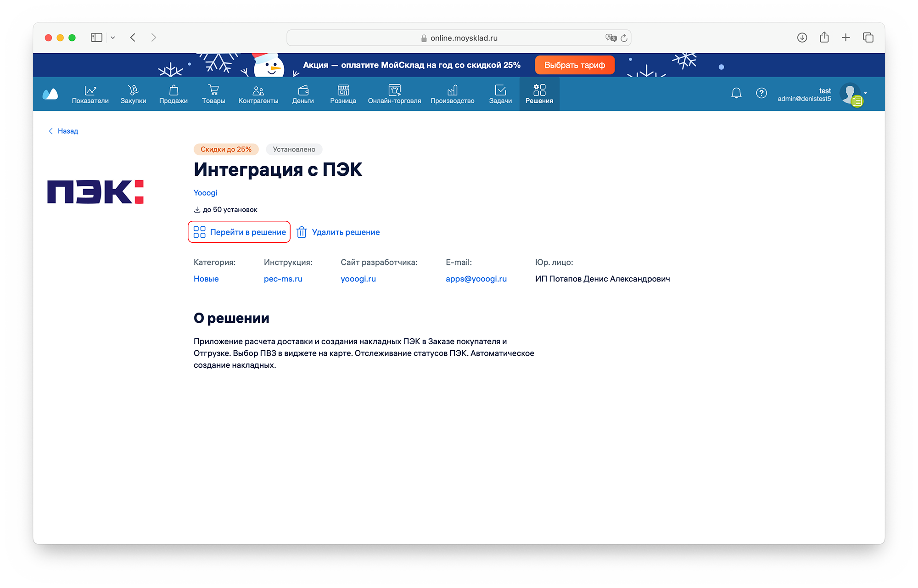Image resolution: width=918 pixels, height=588 pixels.
Task: Open the Контрагенты menu item
Action: 258,94
